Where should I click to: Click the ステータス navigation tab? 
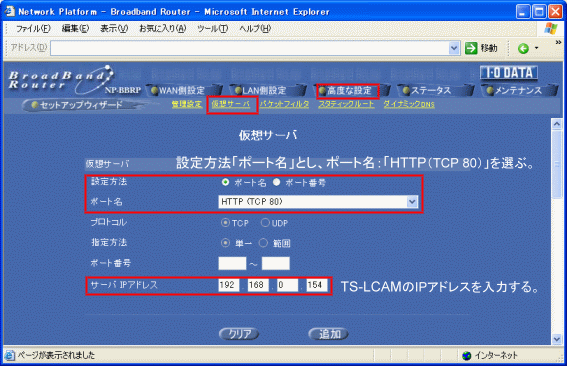click(x=431, y=90)
